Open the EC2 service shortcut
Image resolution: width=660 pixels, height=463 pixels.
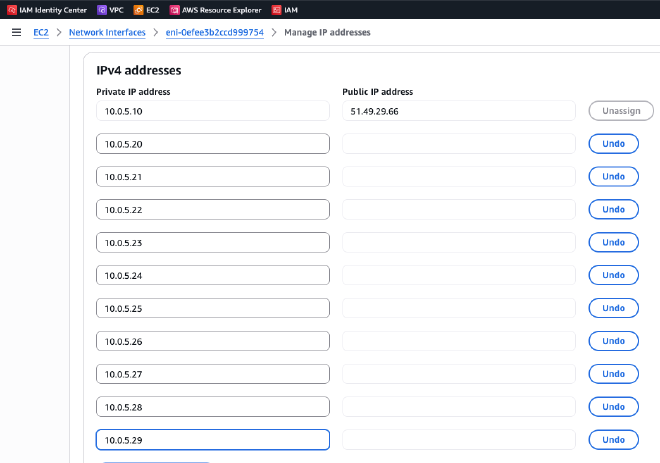point(146,9)
